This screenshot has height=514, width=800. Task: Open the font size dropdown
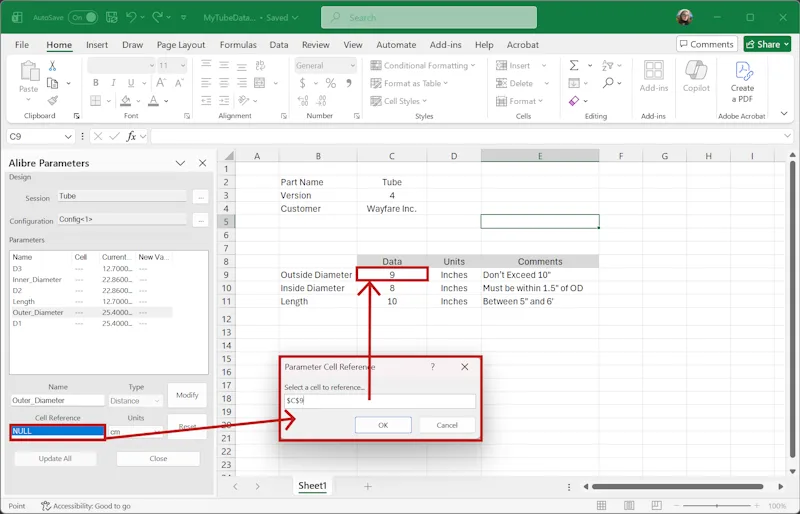pyautogui.click(x=182, y=65)
